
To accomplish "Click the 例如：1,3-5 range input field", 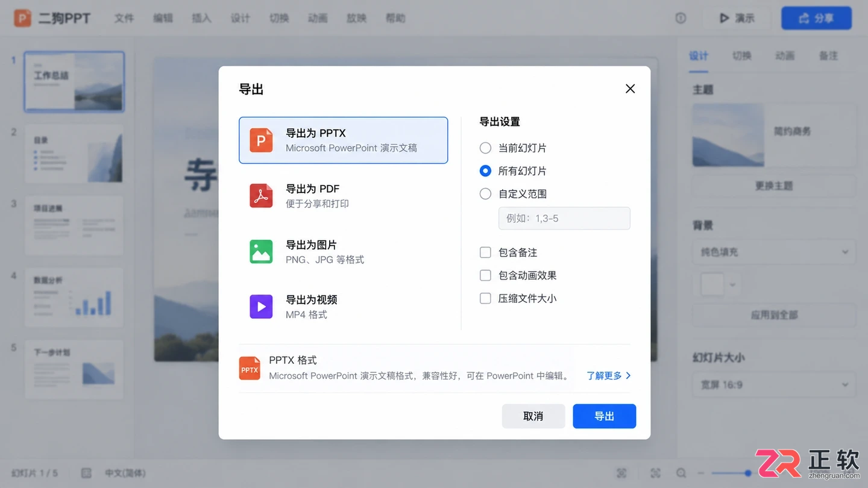I will click(564, 218).
